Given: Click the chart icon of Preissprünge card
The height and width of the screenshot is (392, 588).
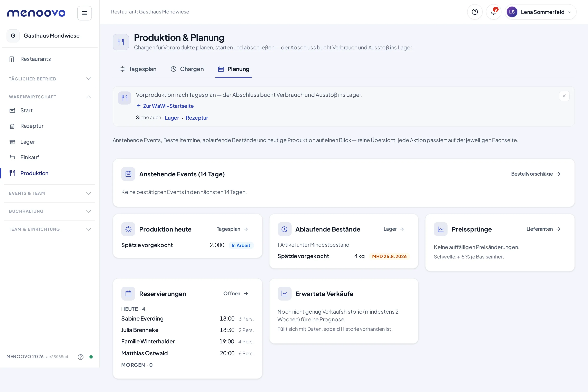Looking at the screenshot, I should point(441,229).
